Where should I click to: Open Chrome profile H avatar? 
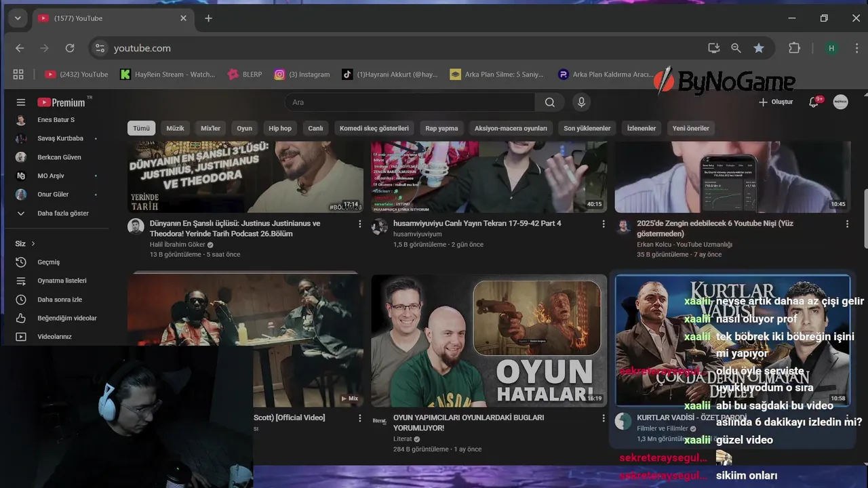pyautogui.click(x=831, y=48)
